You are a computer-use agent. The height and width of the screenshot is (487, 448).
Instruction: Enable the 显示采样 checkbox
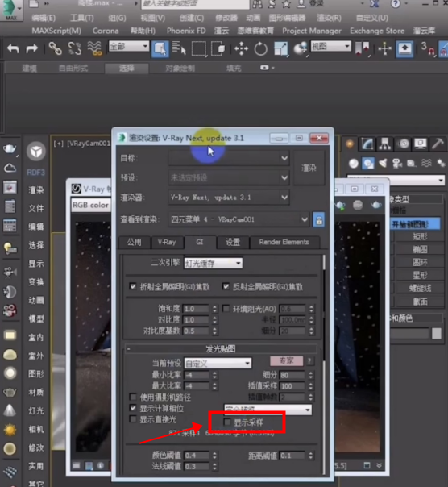click(x=227, y=422)
